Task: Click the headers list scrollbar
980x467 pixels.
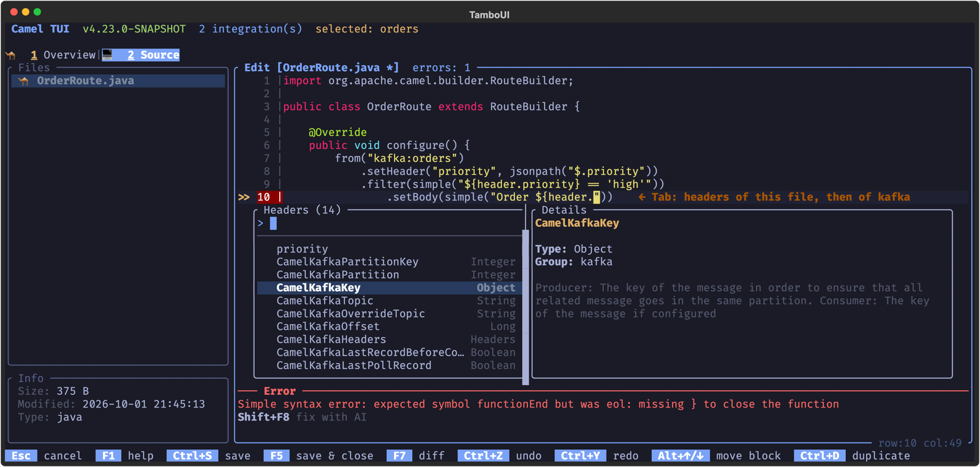Action: [x=526, y=306]
